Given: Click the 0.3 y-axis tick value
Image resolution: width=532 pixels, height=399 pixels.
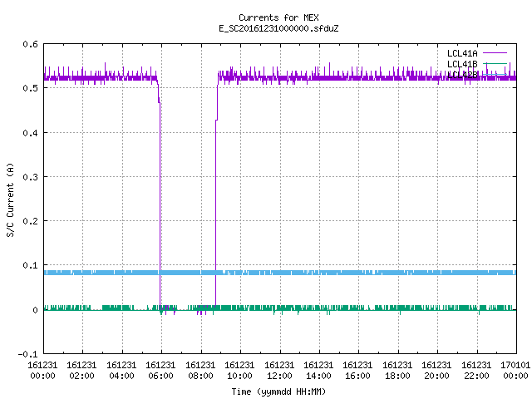Looking at the screenshot, I should pos(30,177).
